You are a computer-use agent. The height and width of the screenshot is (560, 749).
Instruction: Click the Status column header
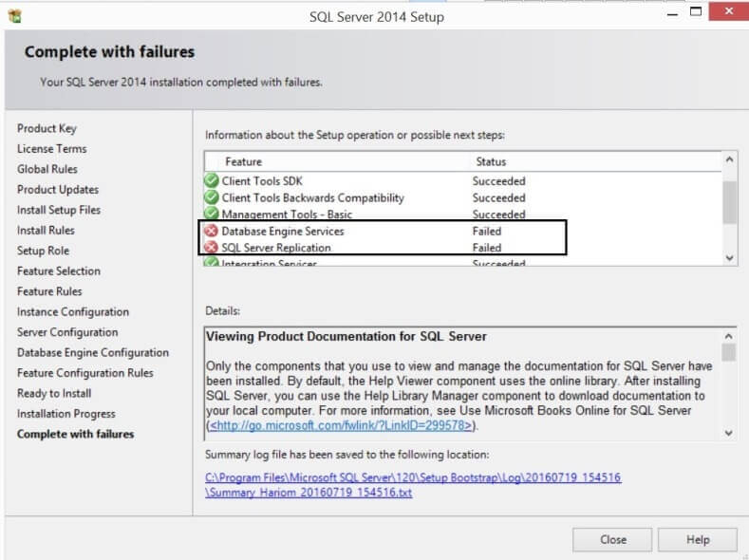tap(491, 162)
